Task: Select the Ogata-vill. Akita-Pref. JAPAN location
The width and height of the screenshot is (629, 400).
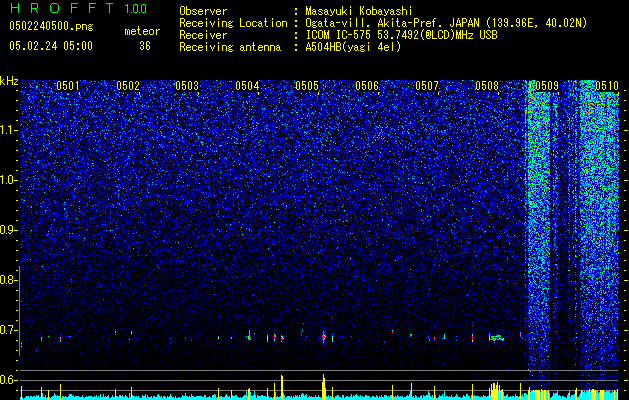Action: [x=446, y=23]
